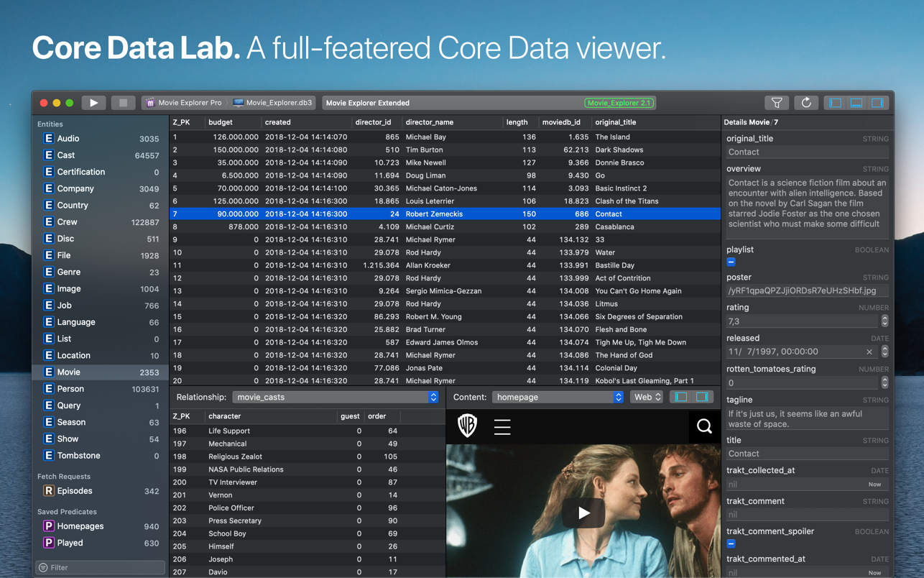Clear the released date field
This screenshot has height=578, width=924.
click(x=869, y=352)
